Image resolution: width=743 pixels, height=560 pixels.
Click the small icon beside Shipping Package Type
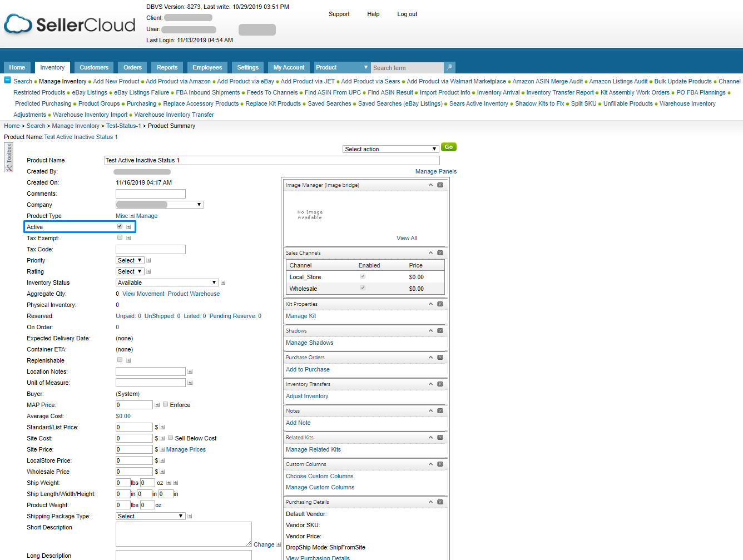[x=190, y=516]
